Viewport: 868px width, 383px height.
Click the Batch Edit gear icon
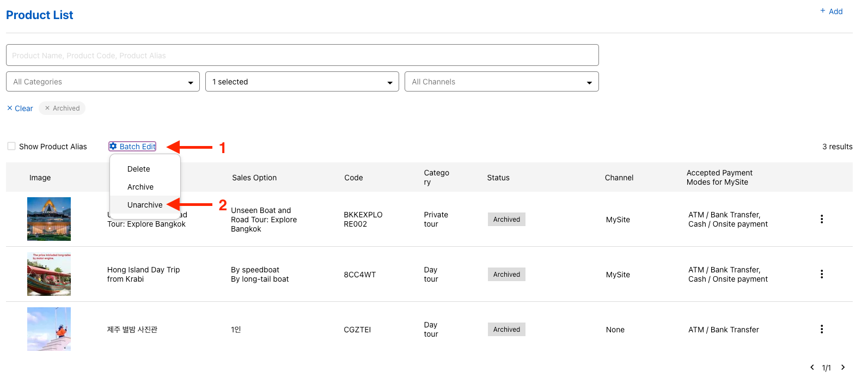pos(113,147)
